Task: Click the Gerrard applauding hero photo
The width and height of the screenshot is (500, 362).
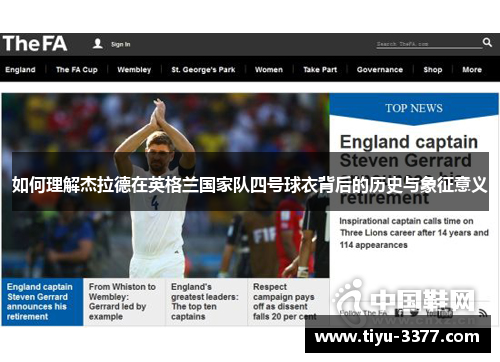Action: click(x=166, y=185)
